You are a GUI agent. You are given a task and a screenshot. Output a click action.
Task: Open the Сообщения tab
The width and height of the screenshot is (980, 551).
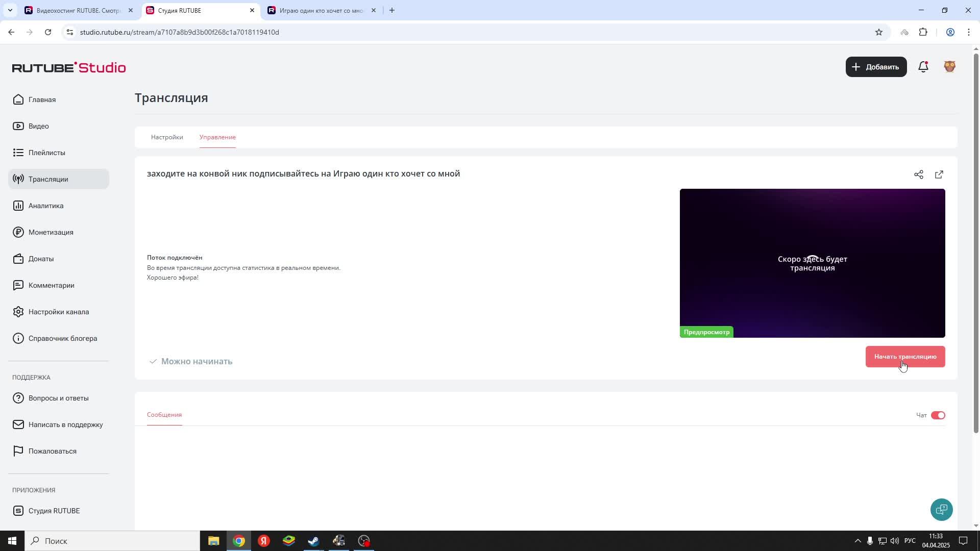click(164, 415)
